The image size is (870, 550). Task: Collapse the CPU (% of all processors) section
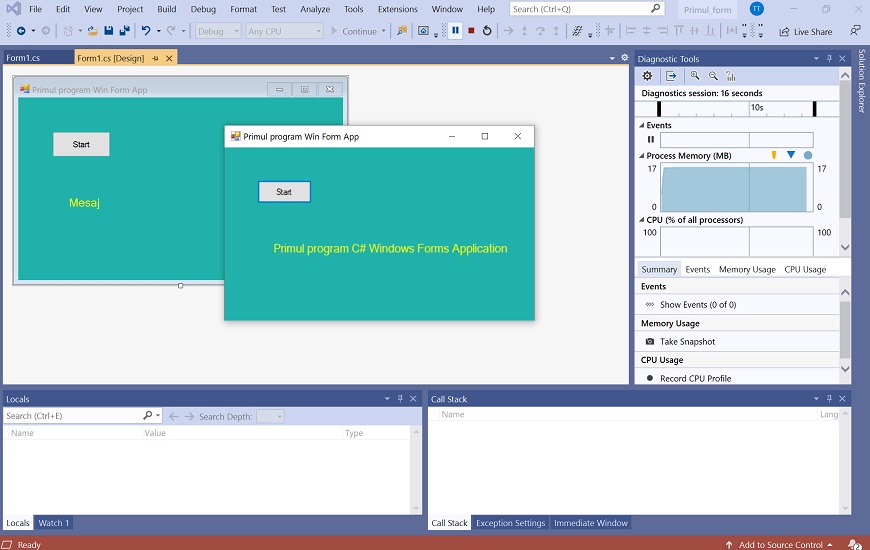click(x=642, y=220)
